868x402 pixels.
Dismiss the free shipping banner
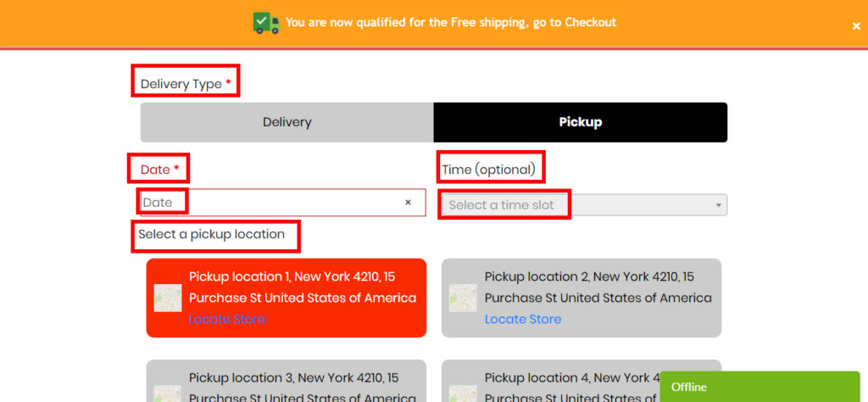856,26
